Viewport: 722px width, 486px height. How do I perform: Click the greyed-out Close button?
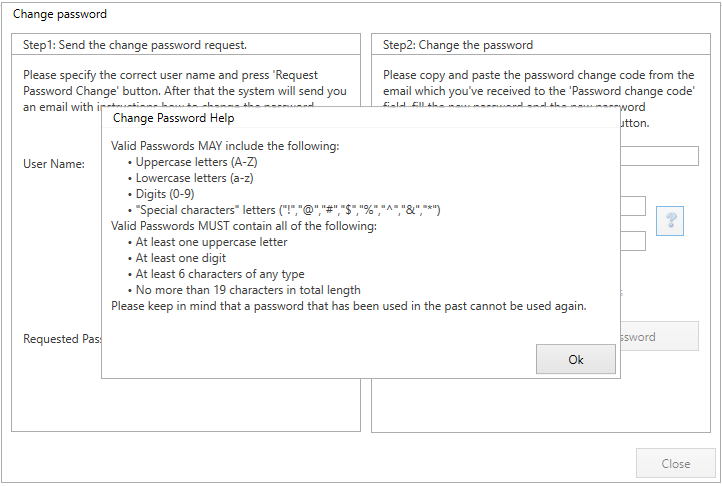coord(676,463)
